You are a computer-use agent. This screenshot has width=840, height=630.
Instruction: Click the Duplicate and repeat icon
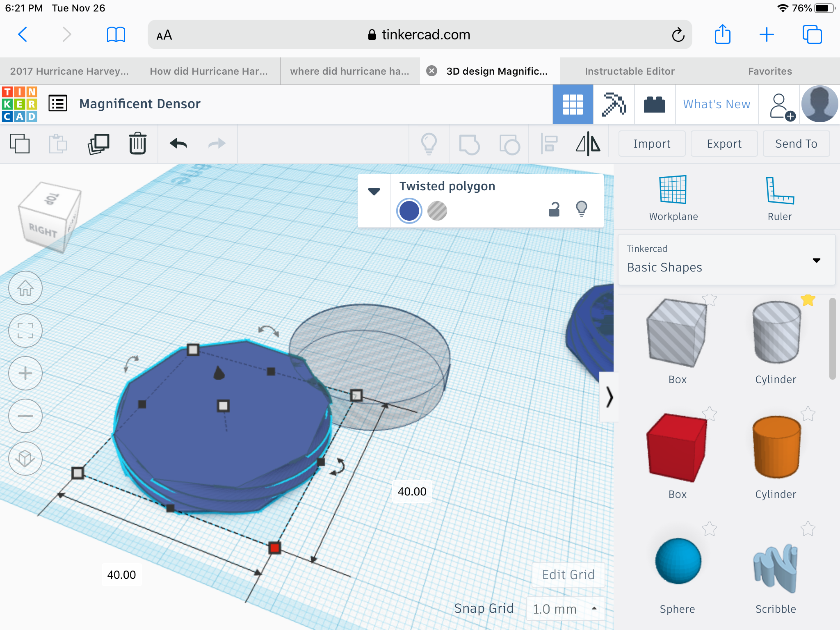pos(98,144)
